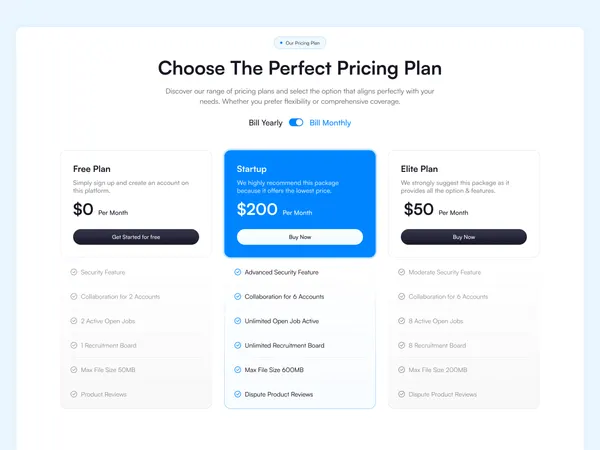The image size is (600, 450).
Task: Click the Startup plan $200 price
Action: 257,209
